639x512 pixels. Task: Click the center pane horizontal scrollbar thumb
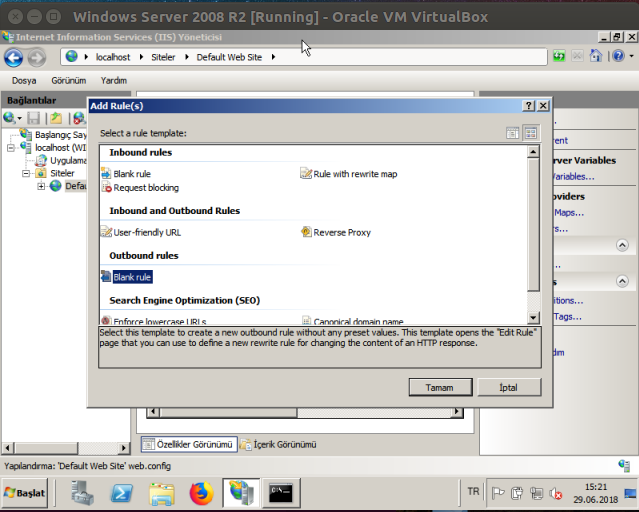(228, 412)
